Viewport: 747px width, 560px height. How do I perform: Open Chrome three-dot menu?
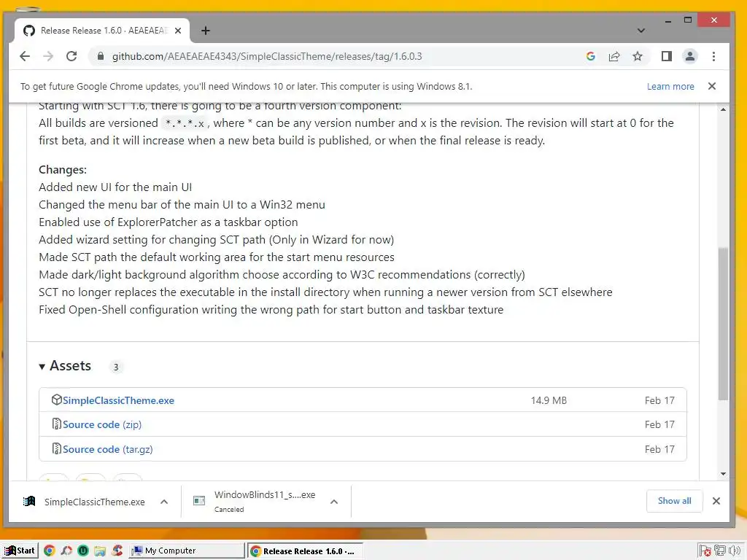[713, 56]
